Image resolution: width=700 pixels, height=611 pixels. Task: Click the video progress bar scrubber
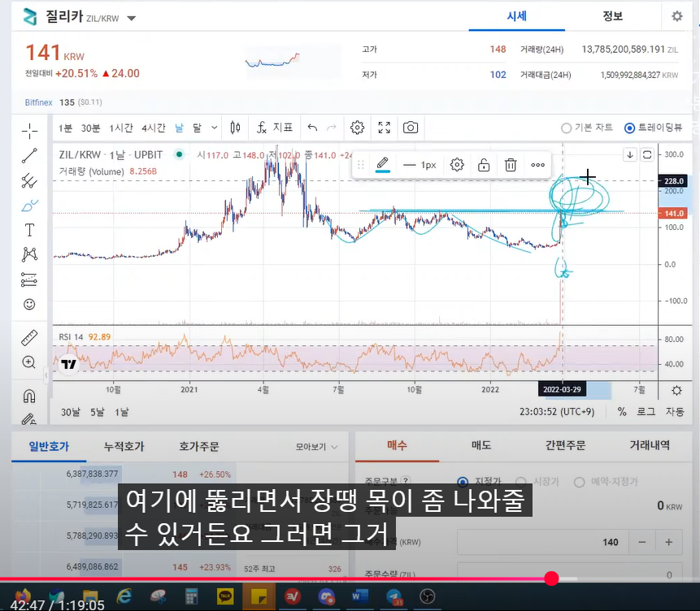point(552,578)
